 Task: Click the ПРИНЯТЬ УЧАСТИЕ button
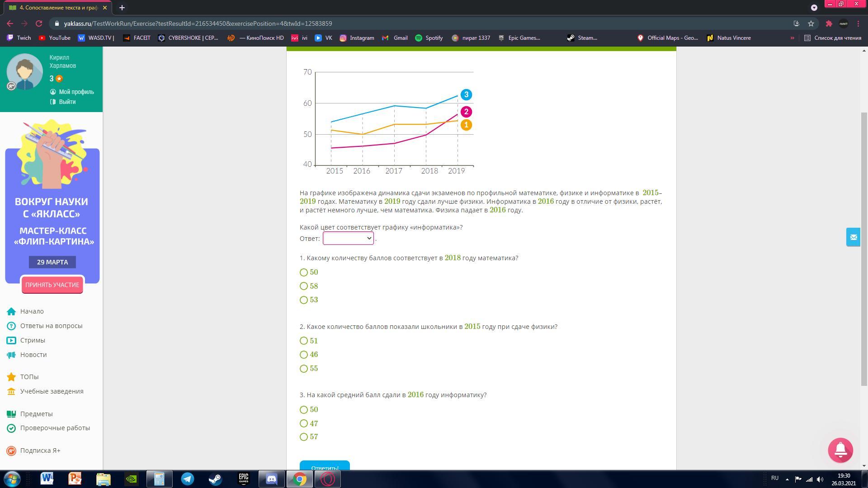52,285
